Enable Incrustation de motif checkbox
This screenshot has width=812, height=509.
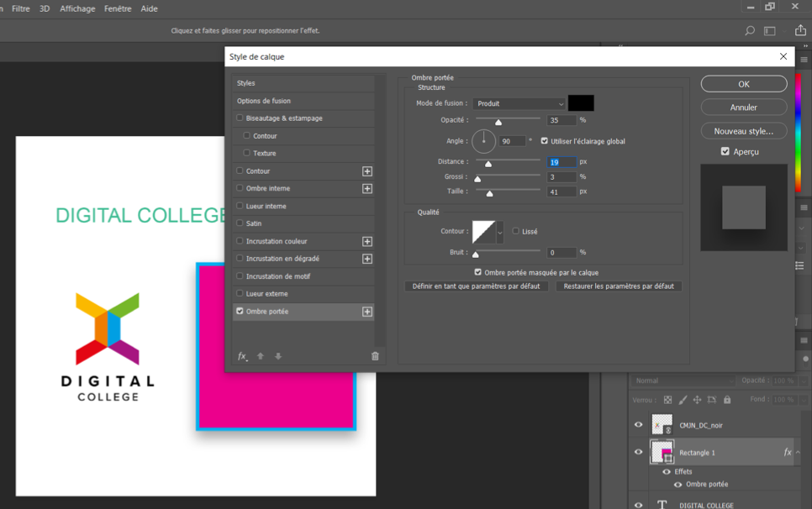[x=240, y=275]
